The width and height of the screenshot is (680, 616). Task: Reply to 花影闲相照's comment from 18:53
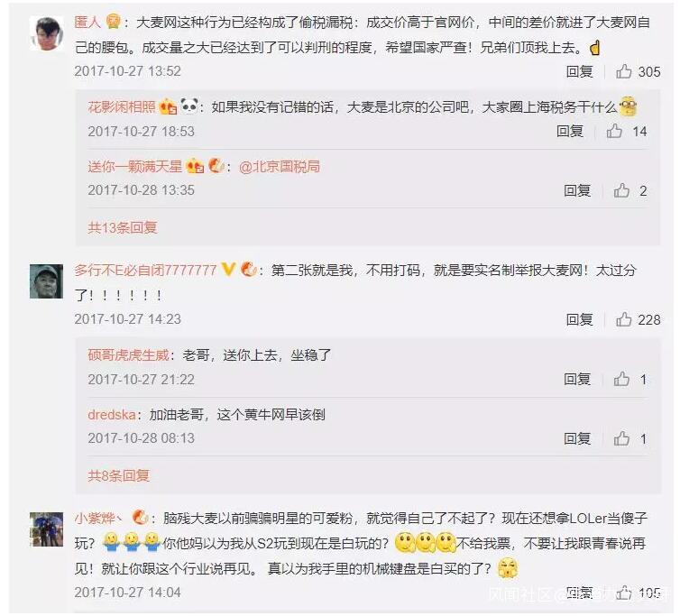570,131
